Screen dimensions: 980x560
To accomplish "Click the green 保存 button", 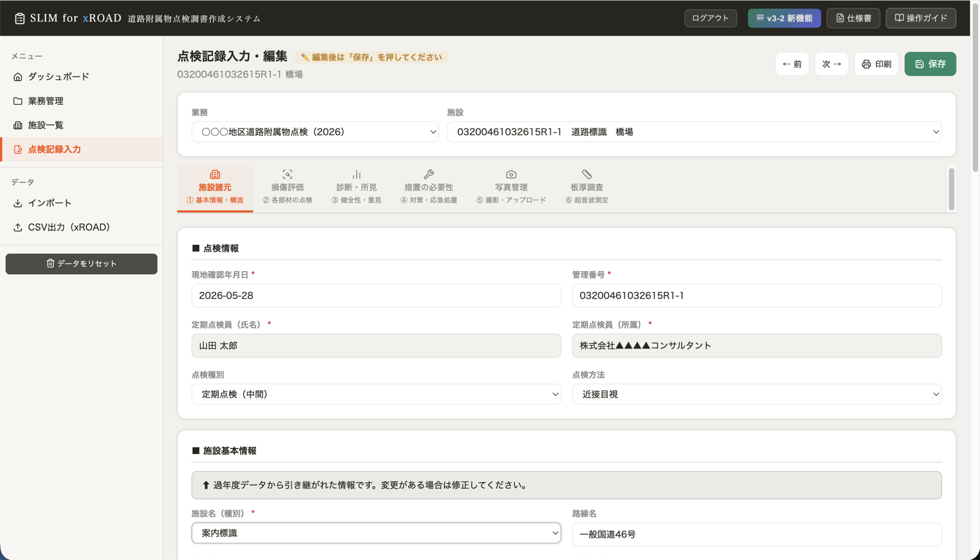I will click(930, 64).
